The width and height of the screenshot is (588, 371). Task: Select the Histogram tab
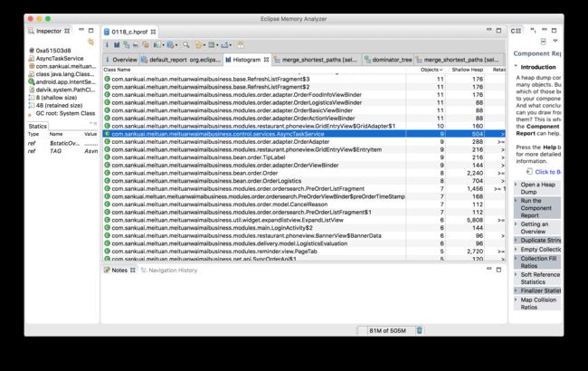[246, 60]
